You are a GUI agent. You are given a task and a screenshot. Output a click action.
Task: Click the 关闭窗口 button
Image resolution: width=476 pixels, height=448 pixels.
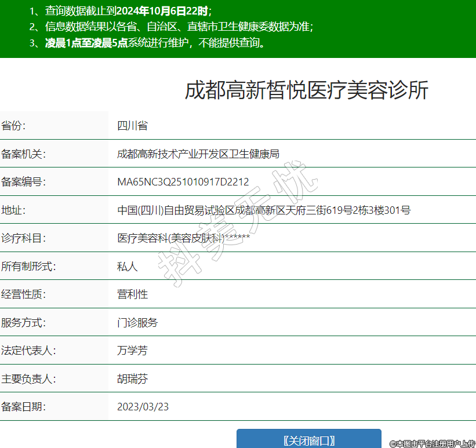click(x=308, y=440)
